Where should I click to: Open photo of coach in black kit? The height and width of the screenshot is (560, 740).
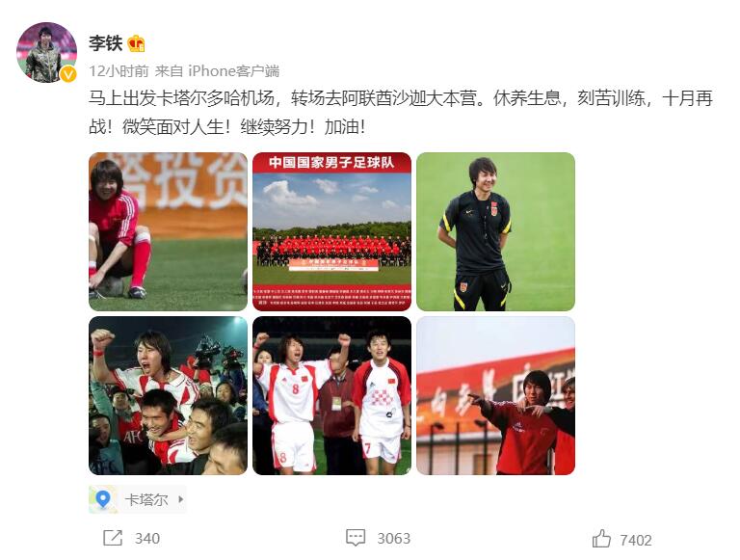[x=495, y=231]
